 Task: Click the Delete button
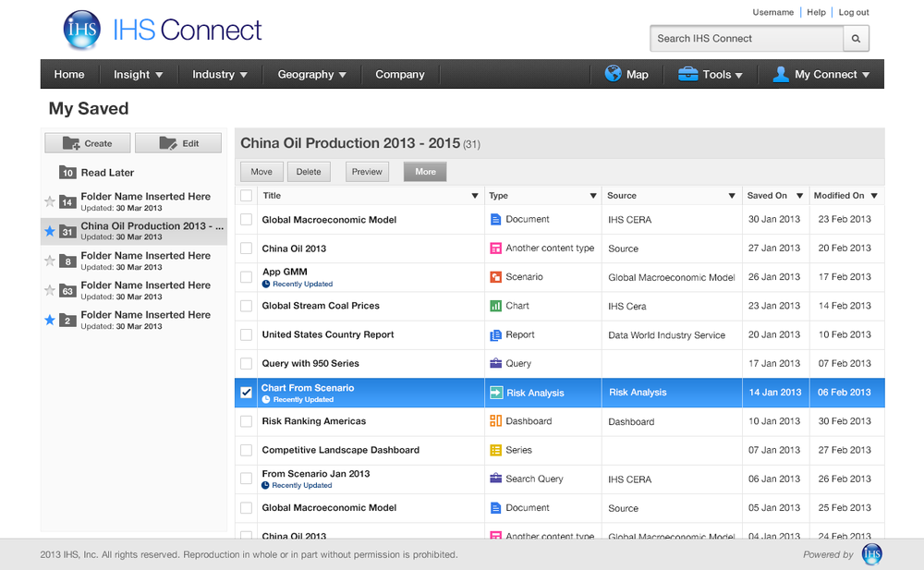point(309,172)
